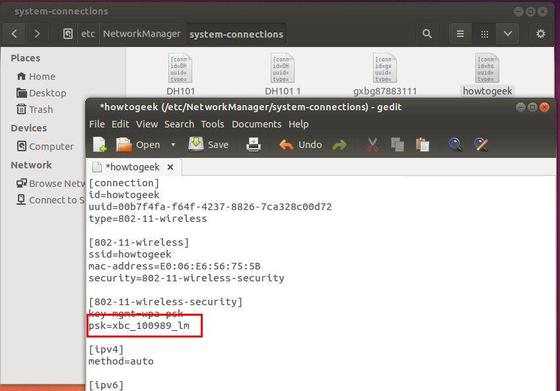
Task: Open the Documents menu
Action: 256,124
